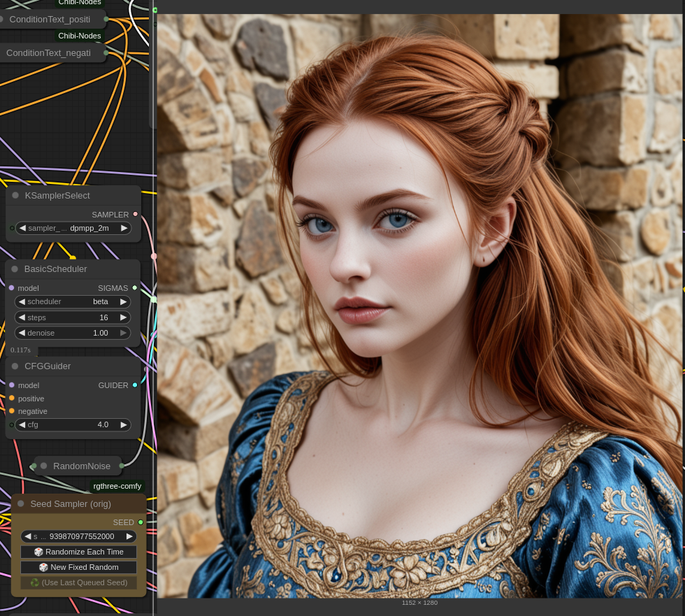The image size is (685, 616).
Task: Collapse the KSamplerSelect node using its dot
Action: pyautogui.click(x=15, y=196)
